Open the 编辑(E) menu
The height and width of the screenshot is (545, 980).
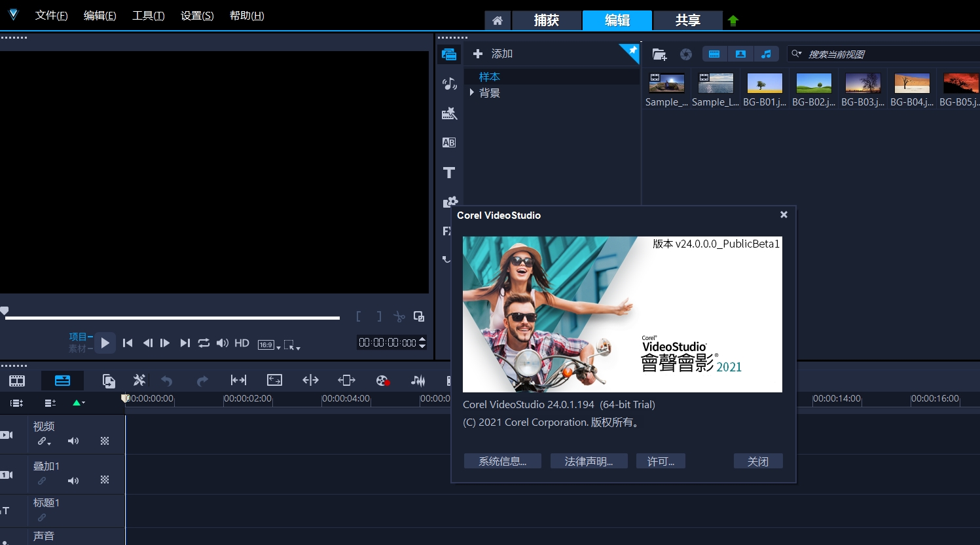(100, 16)
